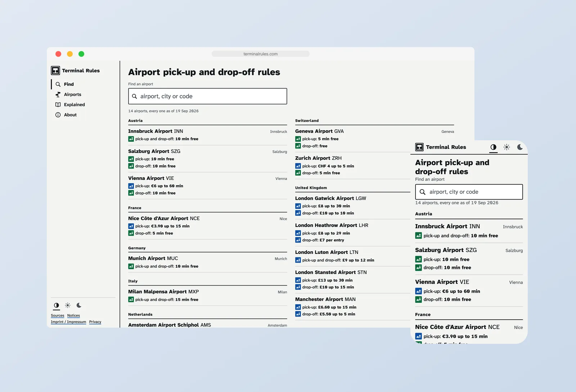Click the Find magnifier icon in sidebar
This screenshot has width=576, height=392.
pyautogui.click(x=58, y=84)
